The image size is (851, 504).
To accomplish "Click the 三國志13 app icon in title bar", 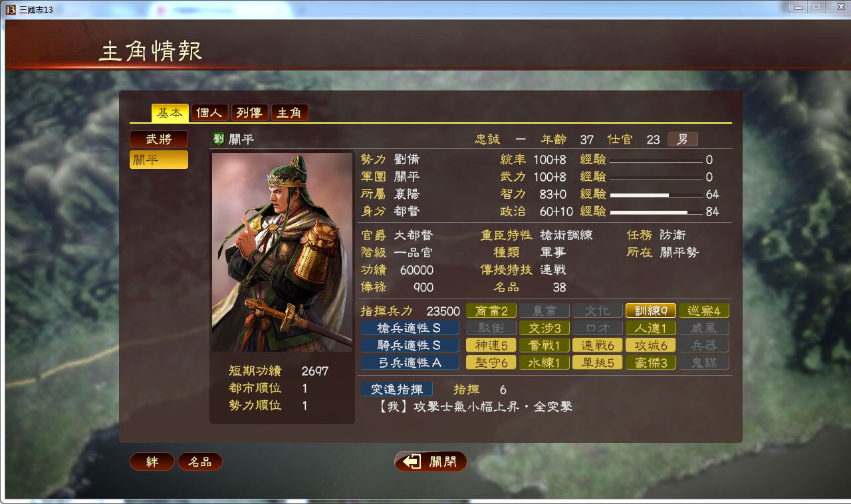I will coord(10,9).
